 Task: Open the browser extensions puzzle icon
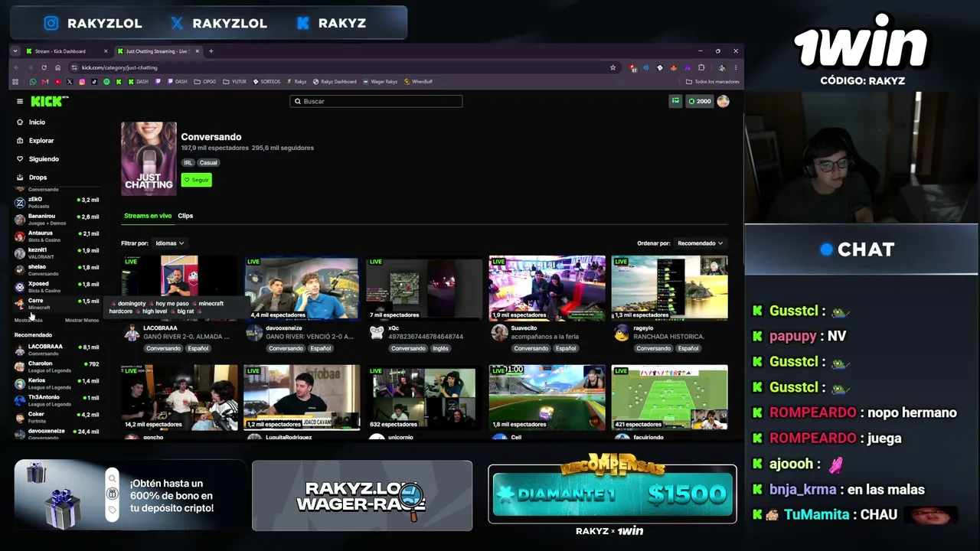pyautogui.click(x=701, y=67)
